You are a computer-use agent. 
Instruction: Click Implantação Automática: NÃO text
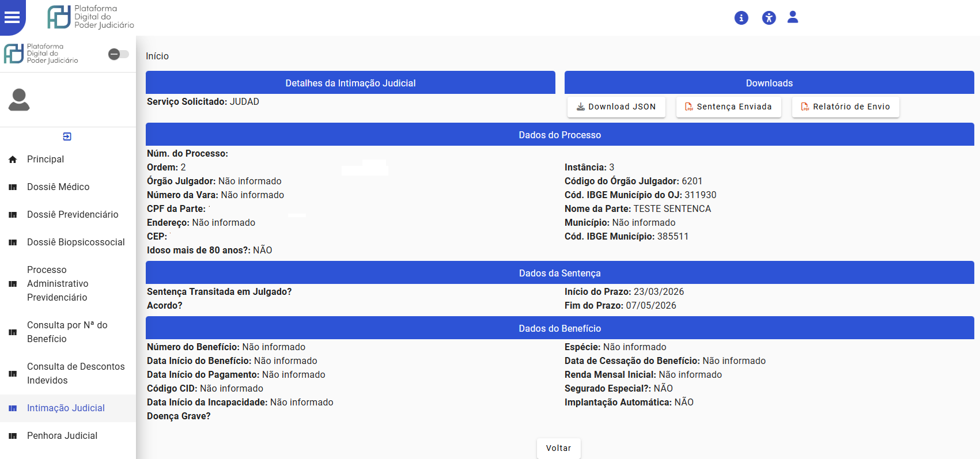pyautogui.click(x=629, y=402)
